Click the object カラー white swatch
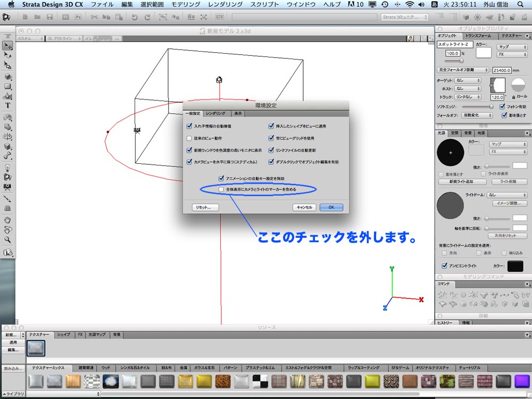The image size is (532, 399). coord(484,53)
